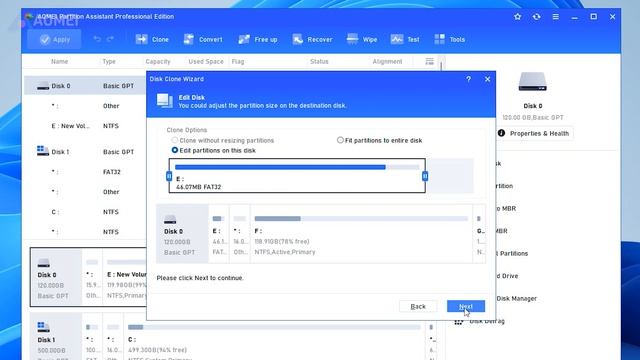Select C: 499.30GB partition in disk map
The width and height of the screenshot is (640, 360).
274,337
